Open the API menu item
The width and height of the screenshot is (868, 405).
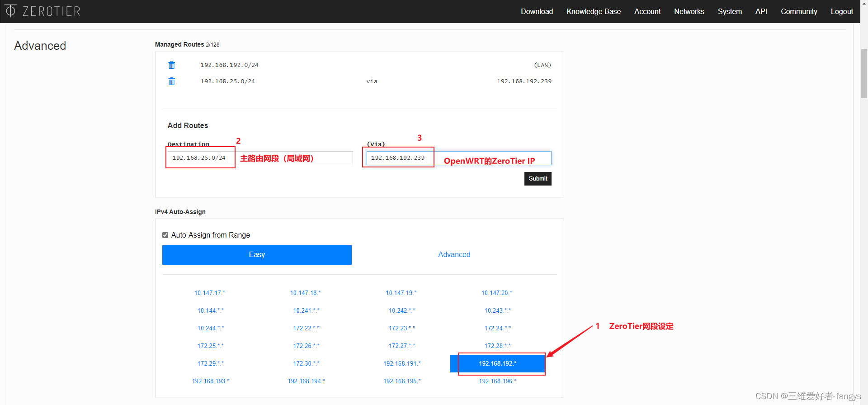click(x=761, y=11)
